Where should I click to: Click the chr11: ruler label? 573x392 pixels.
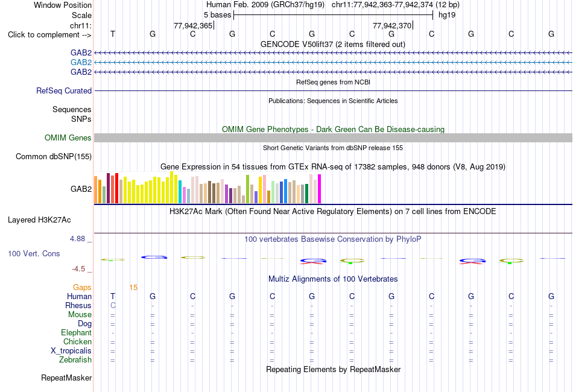(x=80, y=25)
